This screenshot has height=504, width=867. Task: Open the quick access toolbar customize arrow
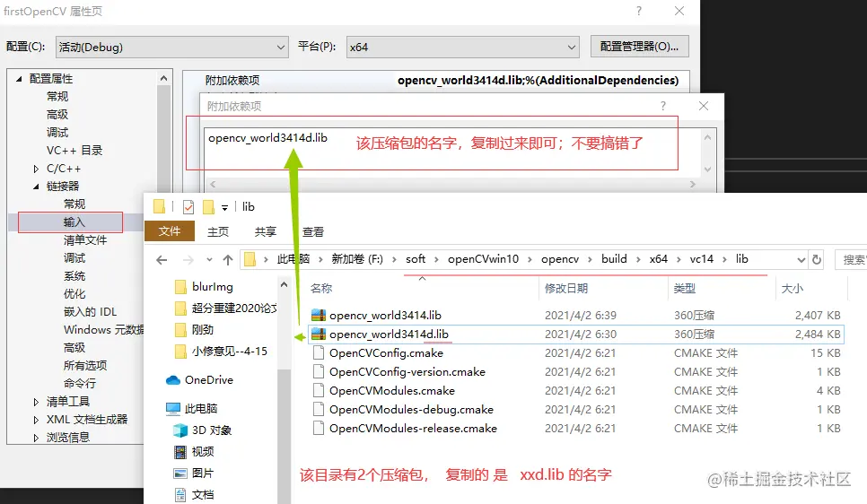pos(224,208)
